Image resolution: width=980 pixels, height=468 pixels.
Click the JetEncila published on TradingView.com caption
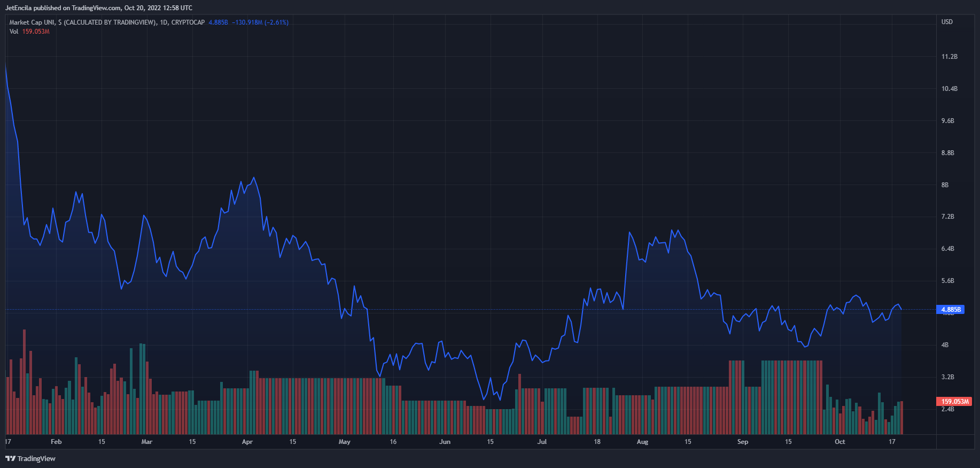(x=99, y=8)
